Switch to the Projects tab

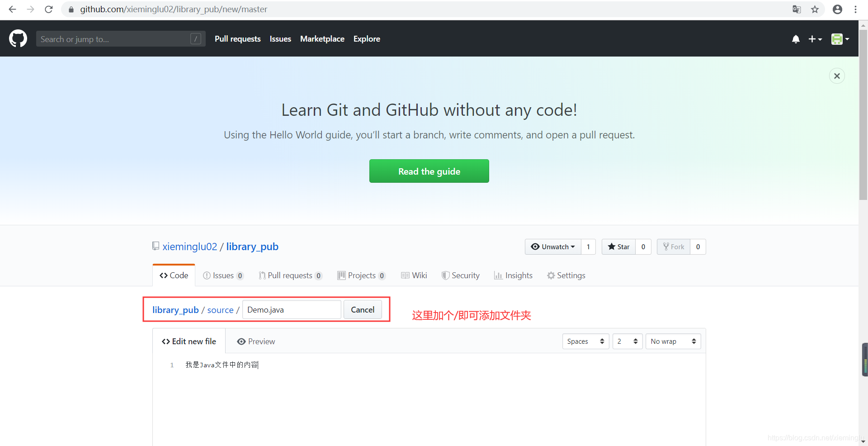pyautogui.click(x=361, y=275)
